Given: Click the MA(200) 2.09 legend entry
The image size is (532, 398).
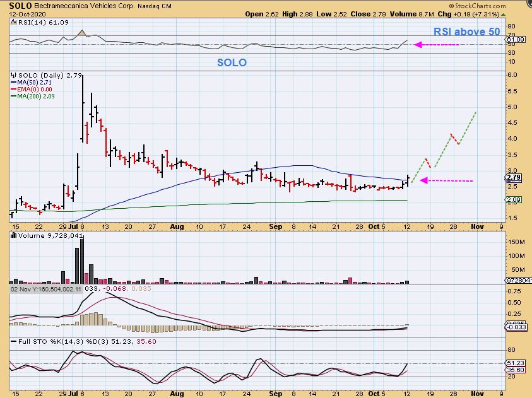Looking at the screenshot, I should pyautogui.click(x=33, y=97).
